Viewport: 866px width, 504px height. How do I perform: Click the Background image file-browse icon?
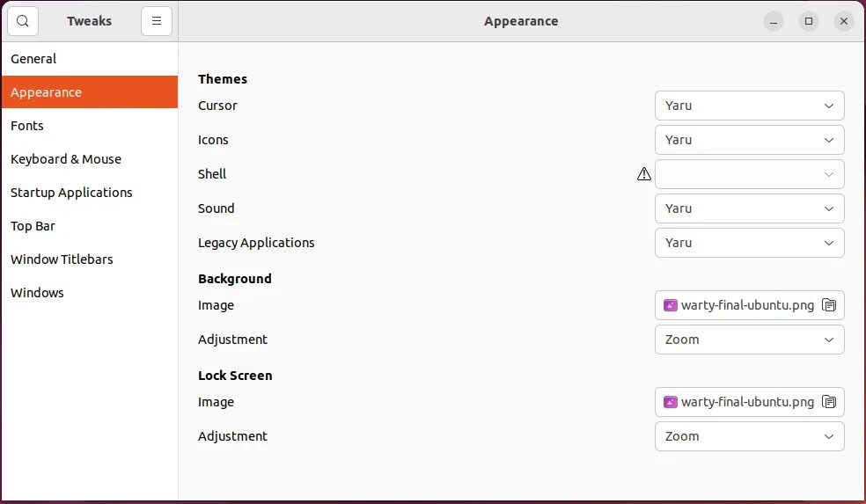point(828,305)
